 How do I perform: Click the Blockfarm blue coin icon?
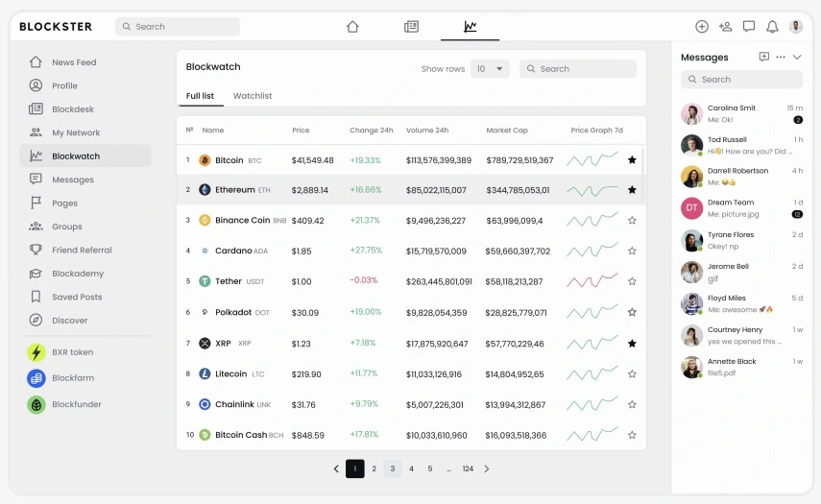(36, 378)
